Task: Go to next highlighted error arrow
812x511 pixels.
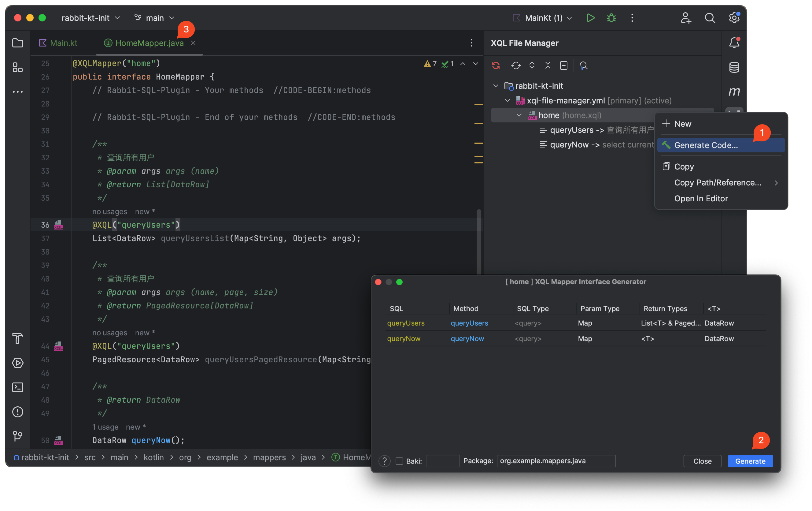Action: [475, 63]
